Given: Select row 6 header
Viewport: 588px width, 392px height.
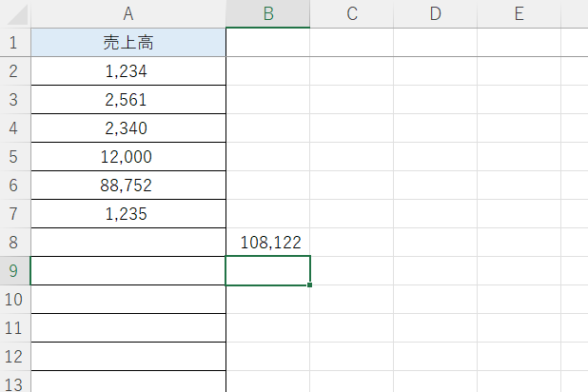Looking at the screenshot, I should click(15, 186).
